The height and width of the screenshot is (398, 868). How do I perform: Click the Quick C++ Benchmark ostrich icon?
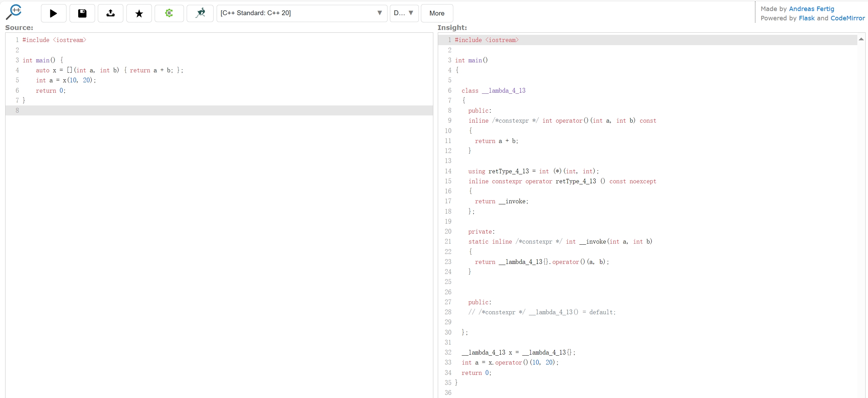click(200, 13)
